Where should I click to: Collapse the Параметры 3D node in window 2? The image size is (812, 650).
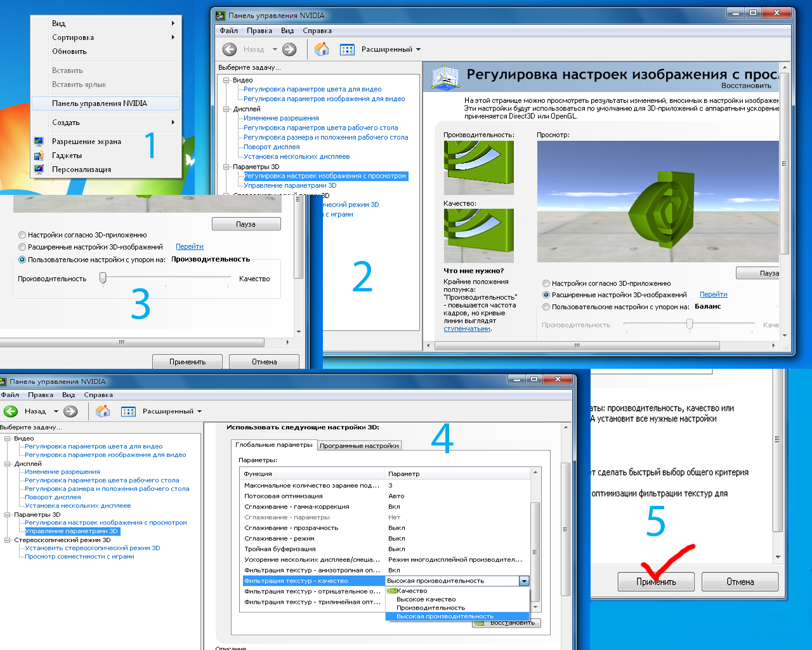click(226, 167)
